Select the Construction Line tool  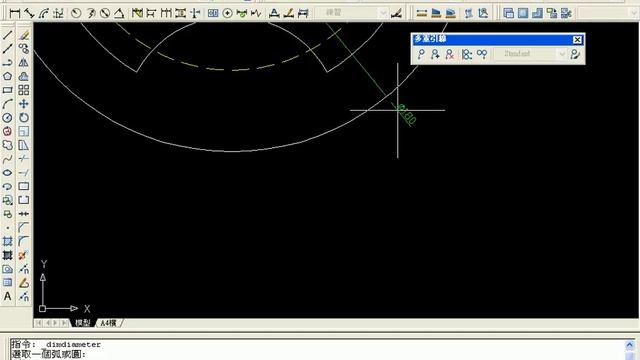pyautogui.click(x=7, y=49)
